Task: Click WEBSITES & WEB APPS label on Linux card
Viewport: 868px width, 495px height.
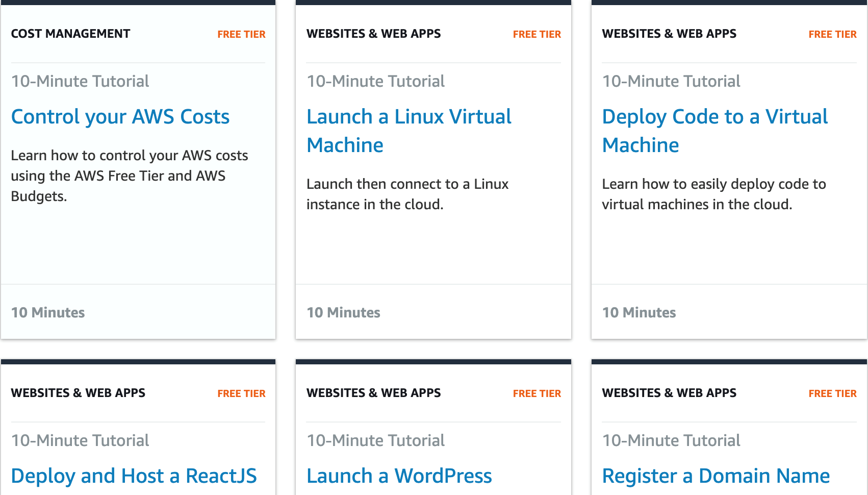Action: pos(374,34)
